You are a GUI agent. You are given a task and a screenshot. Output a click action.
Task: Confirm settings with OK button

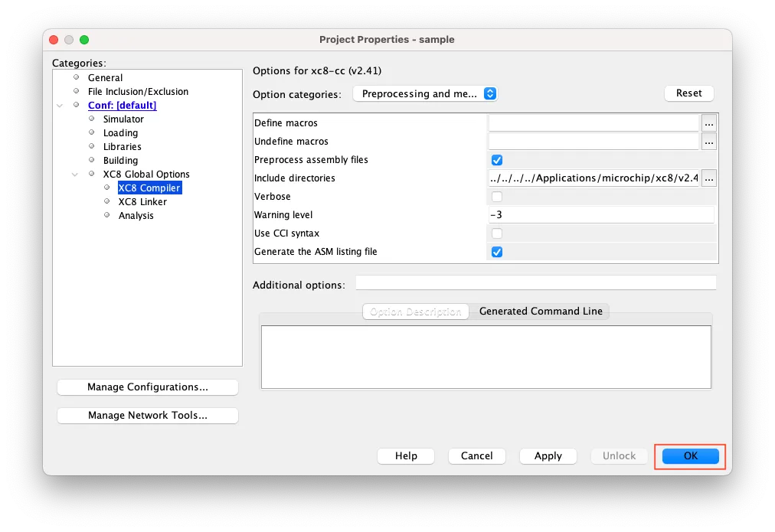point(690,456)
